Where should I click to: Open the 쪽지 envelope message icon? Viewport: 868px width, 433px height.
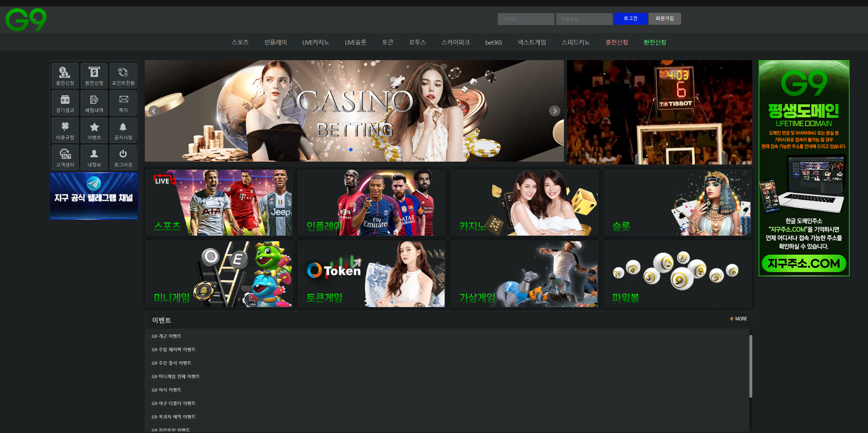point(123,103)
